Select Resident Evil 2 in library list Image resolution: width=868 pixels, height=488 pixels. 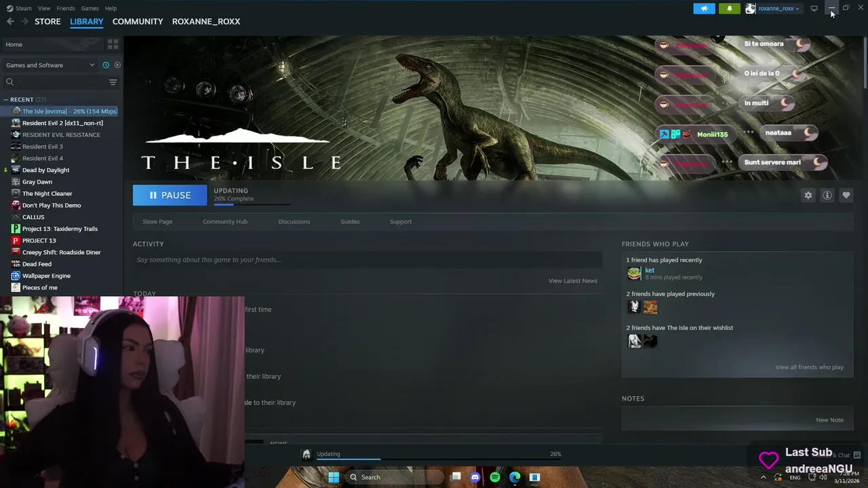62,123
